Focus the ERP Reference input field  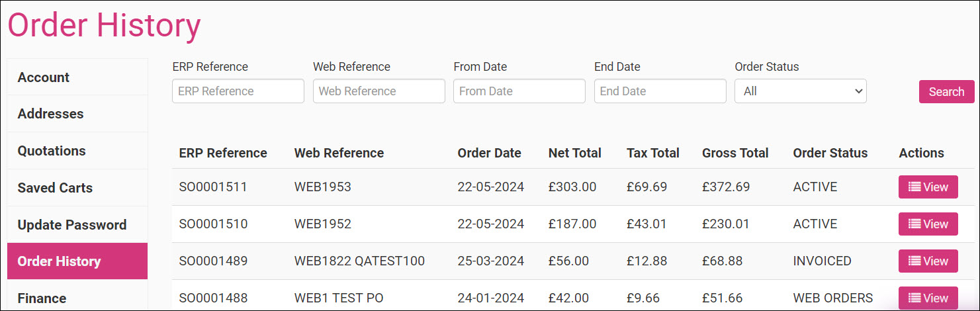(238, 91)
